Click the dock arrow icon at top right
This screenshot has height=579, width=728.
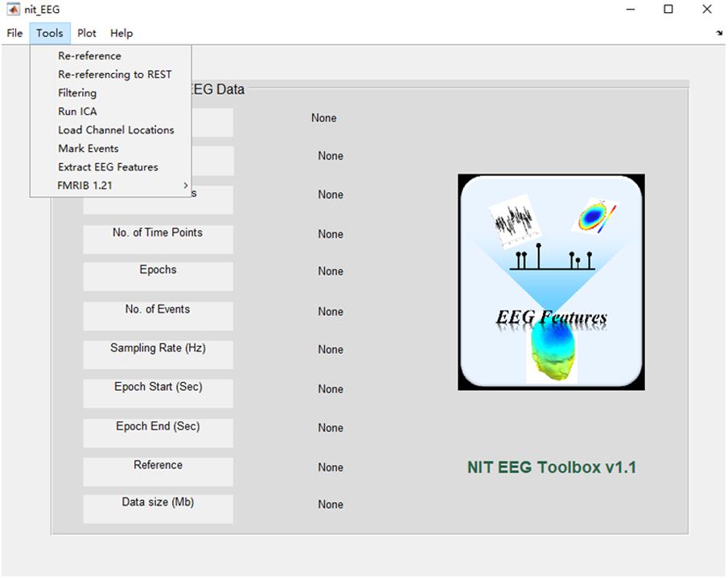(719, 33)
